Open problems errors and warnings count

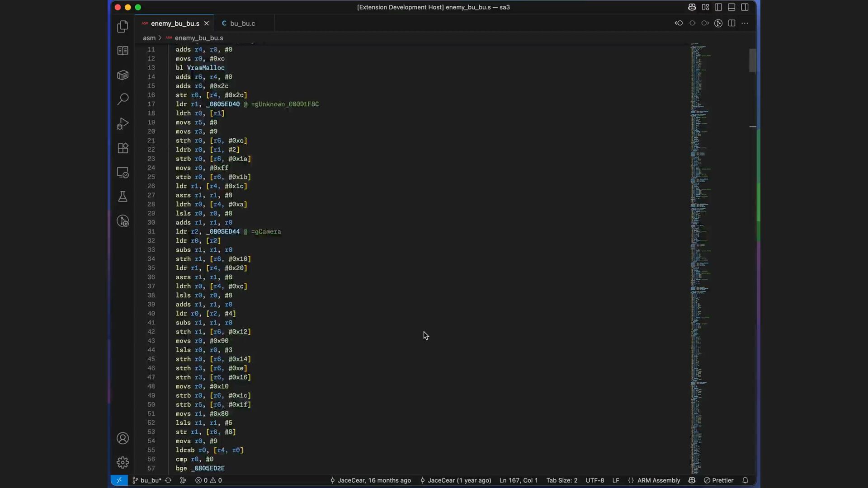(x=208, y=480)
